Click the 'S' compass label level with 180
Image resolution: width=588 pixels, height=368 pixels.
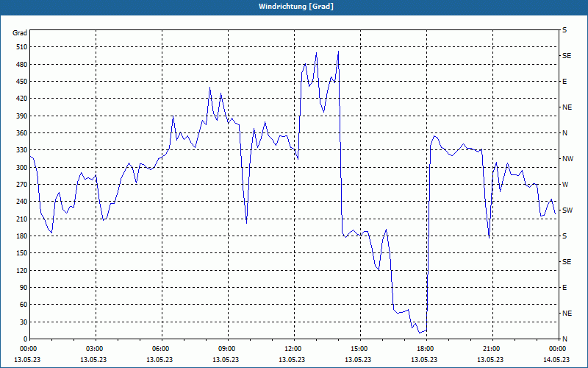564,236
